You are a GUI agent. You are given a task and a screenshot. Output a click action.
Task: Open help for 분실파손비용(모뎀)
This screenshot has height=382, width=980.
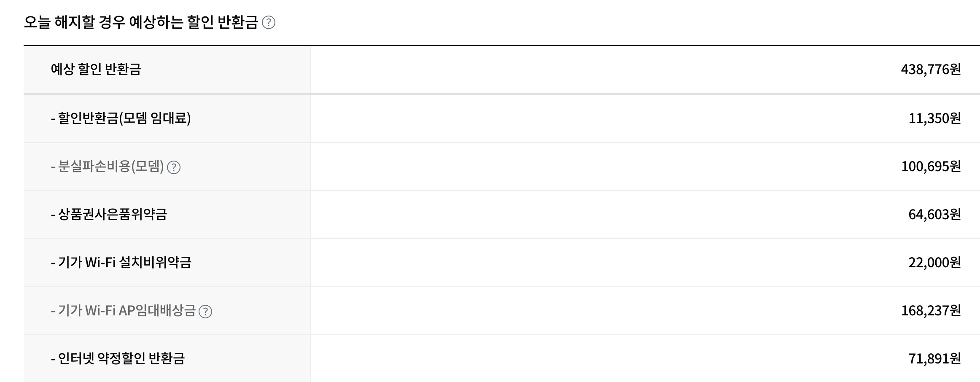point(174,167)
